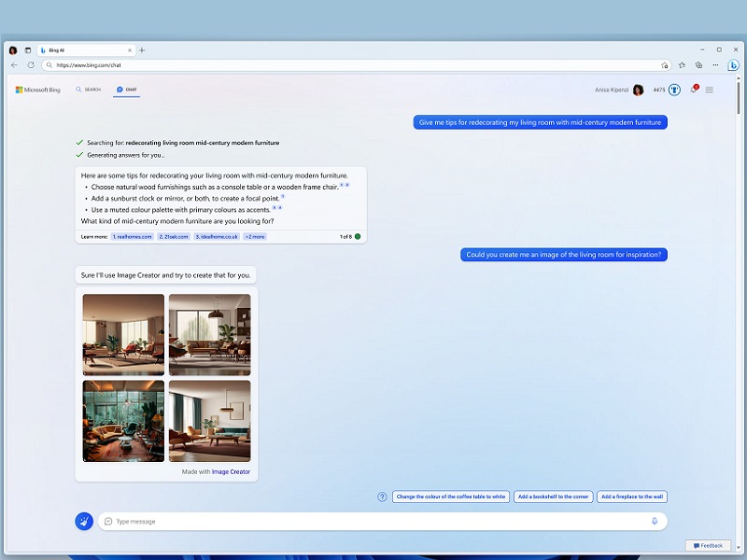Switch to the SEARCH tab
Viewport: 747px width, 560px height.
tap(90, 90)
